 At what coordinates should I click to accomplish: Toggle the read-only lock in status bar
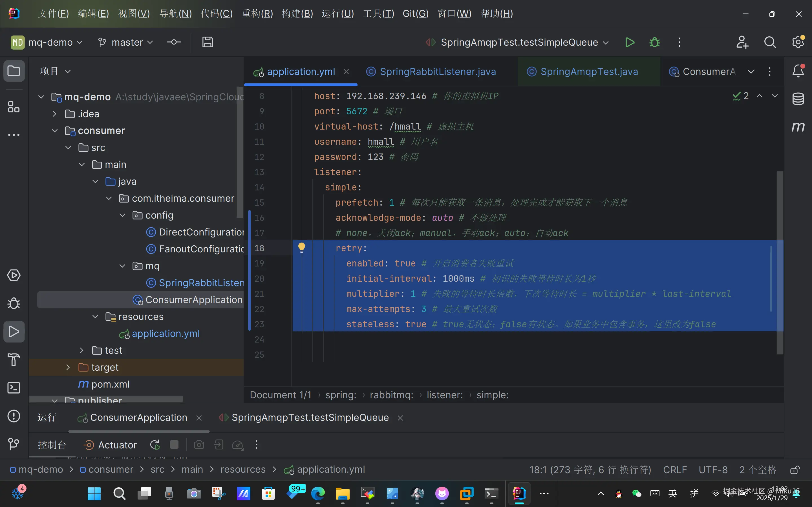(795, 470)
